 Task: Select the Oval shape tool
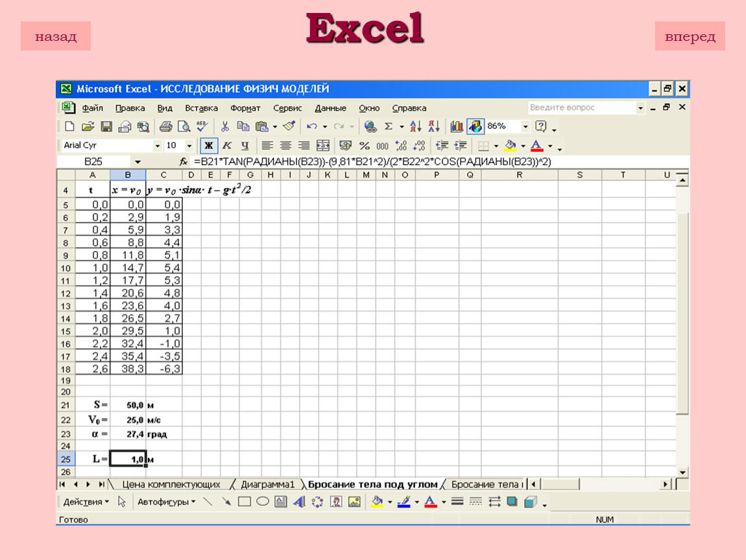(263, 502)
